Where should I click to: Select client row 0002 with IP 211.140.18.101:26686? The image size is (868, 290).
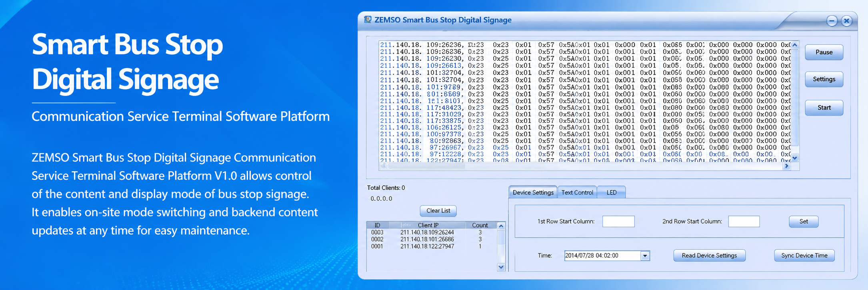pyautogui.click(x=432, y=240)
